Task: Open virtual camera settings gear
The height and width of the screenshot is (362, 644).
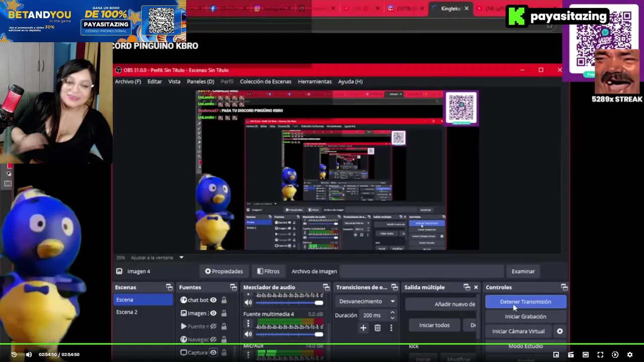Action: pyautogui.click(x=559, y=331)
